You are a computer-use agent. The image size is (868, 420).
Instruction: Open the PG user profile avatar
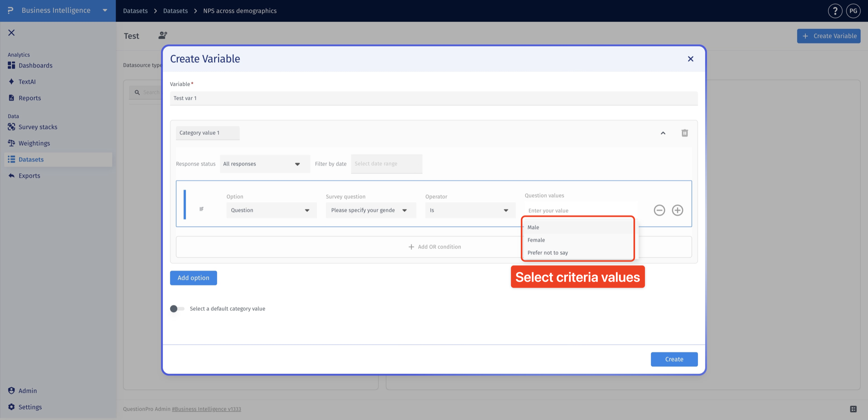853,11
